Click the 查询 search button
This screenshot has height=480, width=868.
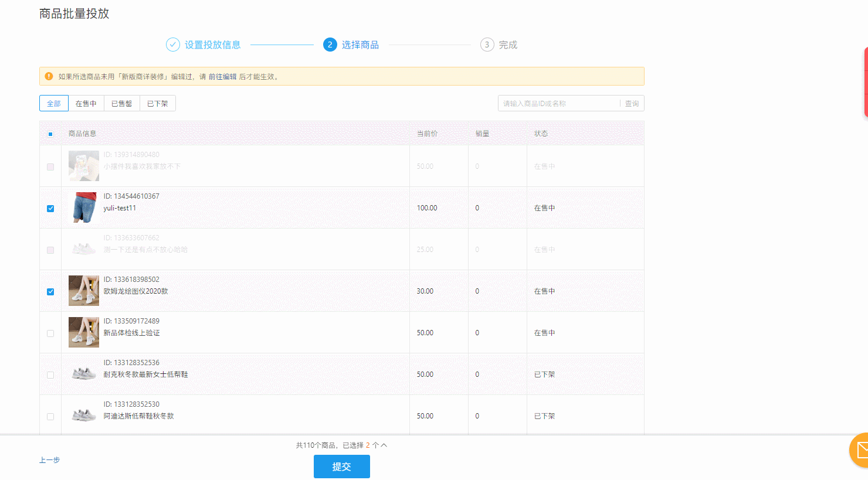pyautogui.click(x=632, y=104)
